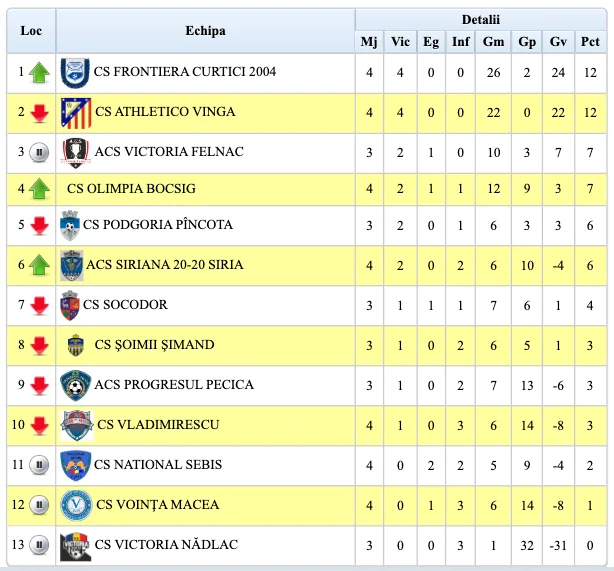Click the CS Frontiera Curtici 2004 team crest
614x571 pixels.
point(75,73)
